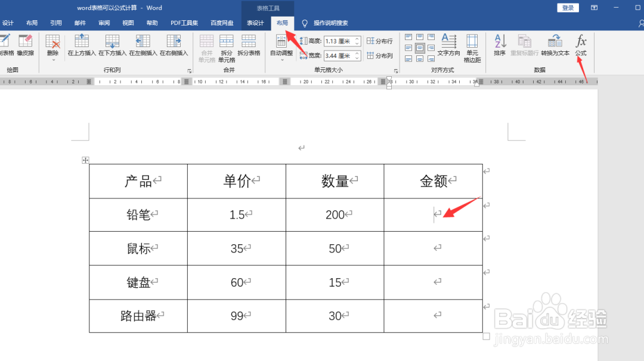Viewport: 644px width, 361px height.
Task: Click the 单价 cell showing 1.5
Action: (x=237, y=214)
